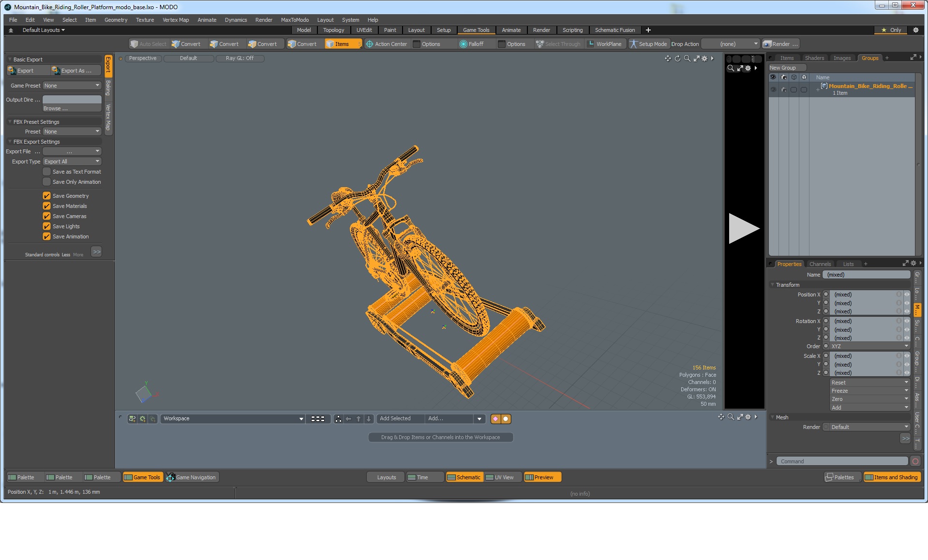Enable Save as Text Format

[46, 172]
